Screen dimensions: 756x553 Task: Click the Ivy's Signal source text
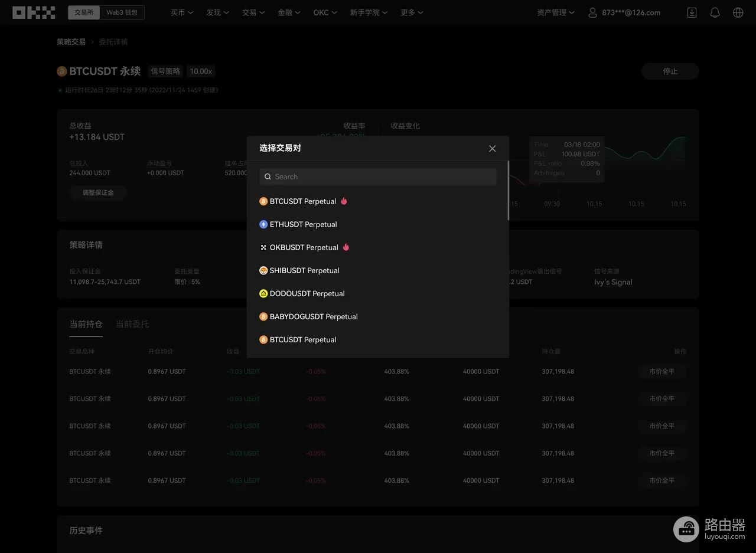tap(613, 282)
